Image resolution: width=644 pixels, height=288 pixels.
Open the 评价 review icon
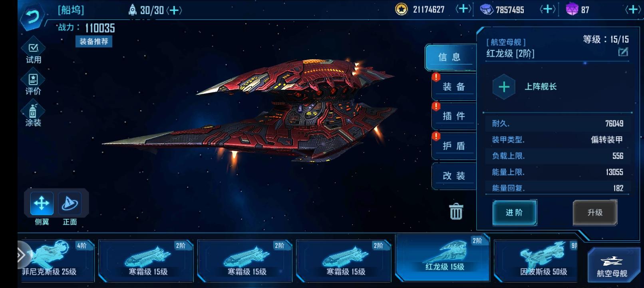point(33,84)
